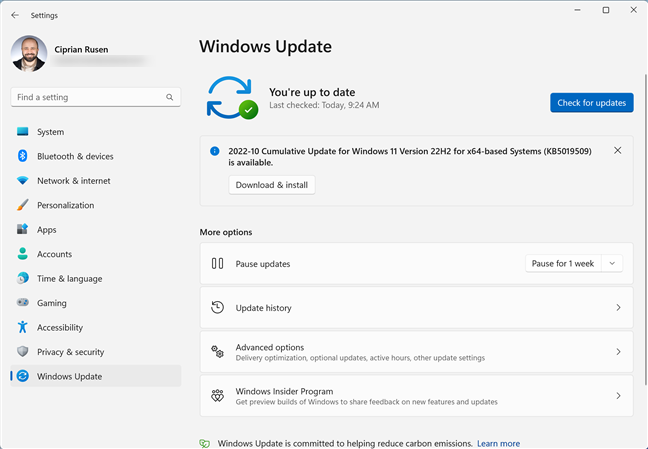Viewport: 648px width, 449px height.
Task: Click the Pause updates label
Action: pyautogui.click(x=263, y=264)
